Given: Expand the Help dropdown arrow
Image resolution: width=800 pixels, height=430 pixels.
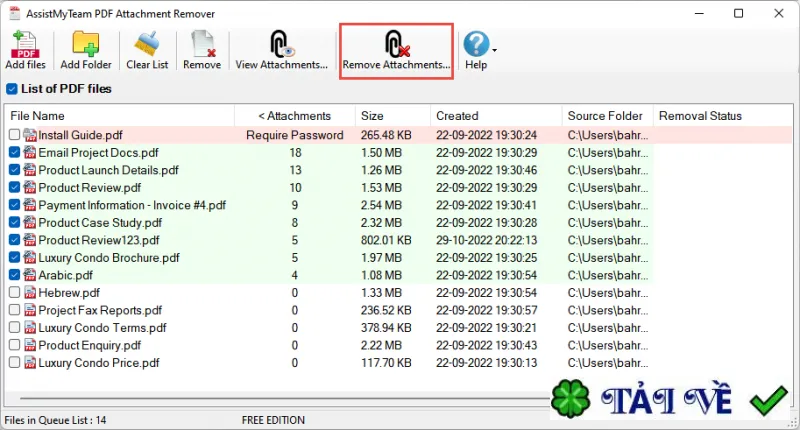Looking at the screenshot, I should (x=494, y=50).
